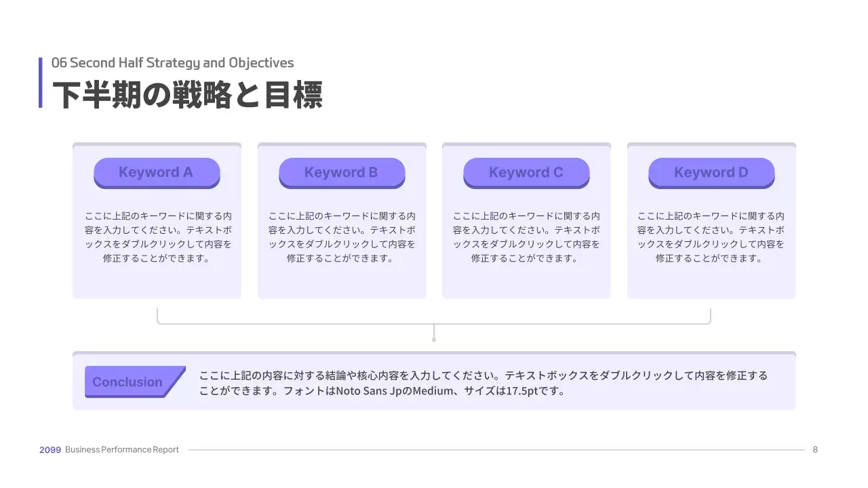Select the subtitle 06 Second Half Strategy and Objectives
The image size is (868, 488).
pos(172,62)
